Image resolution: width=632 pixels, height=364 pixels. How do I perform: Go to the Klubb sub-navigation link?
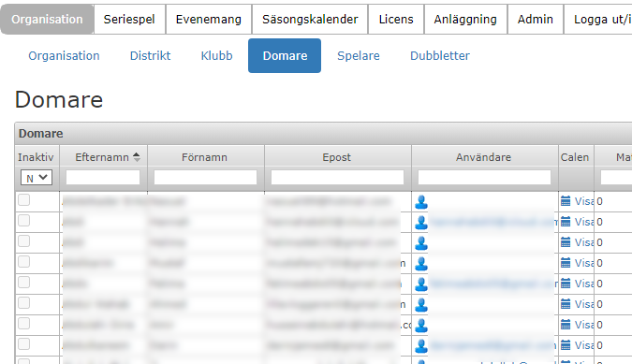click(217, 55)
